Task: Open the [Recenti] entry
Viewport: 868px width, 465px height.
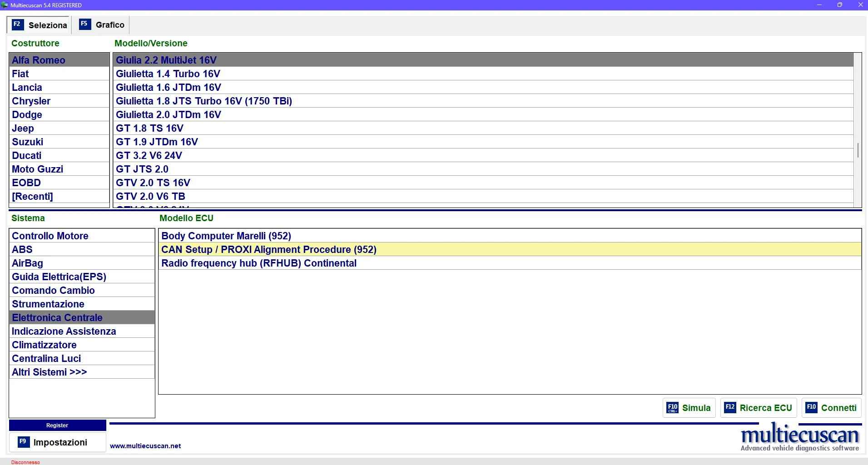Action: pos(59,196)
